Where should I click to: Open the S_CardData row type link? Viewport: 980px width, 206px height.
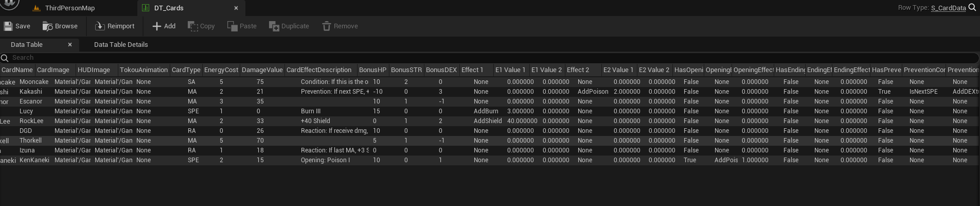click(948, 8)
